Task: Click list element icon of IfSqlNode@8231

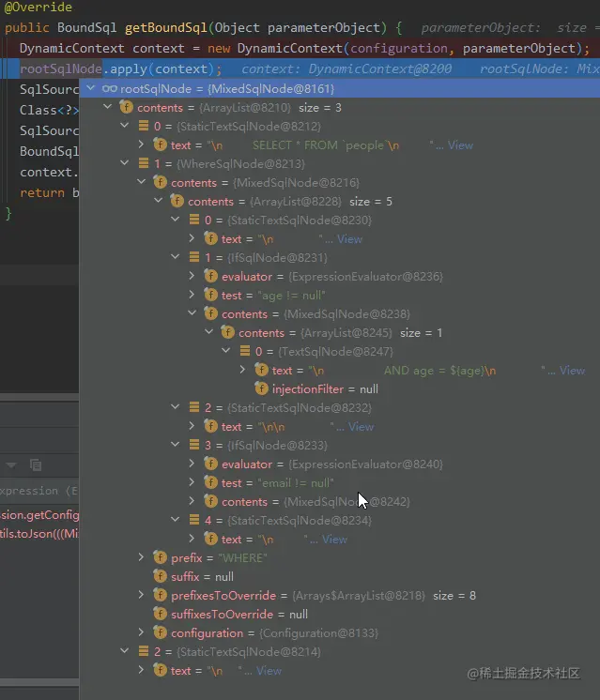Action: pos(193,257)
